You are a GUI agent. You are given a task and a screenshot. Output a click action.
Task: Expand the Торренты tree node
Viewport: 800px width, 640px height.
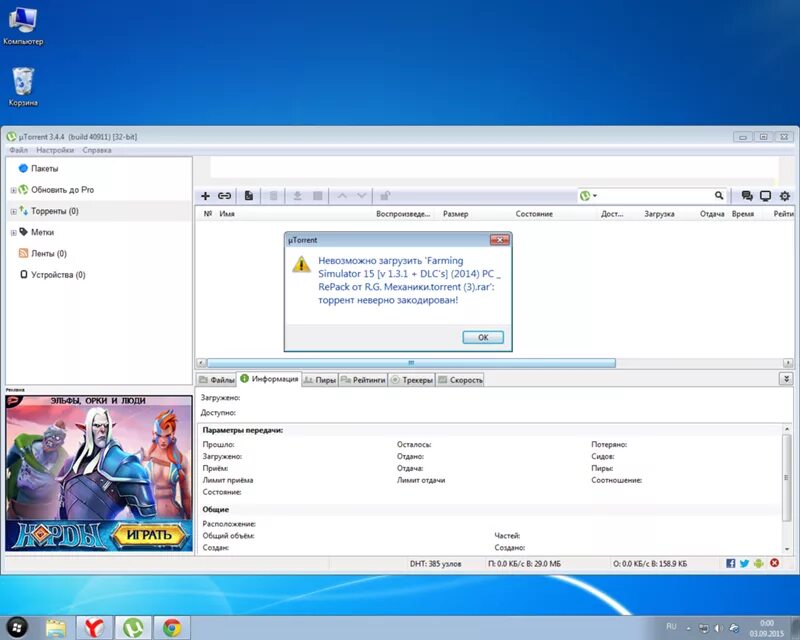click(13, 211)
